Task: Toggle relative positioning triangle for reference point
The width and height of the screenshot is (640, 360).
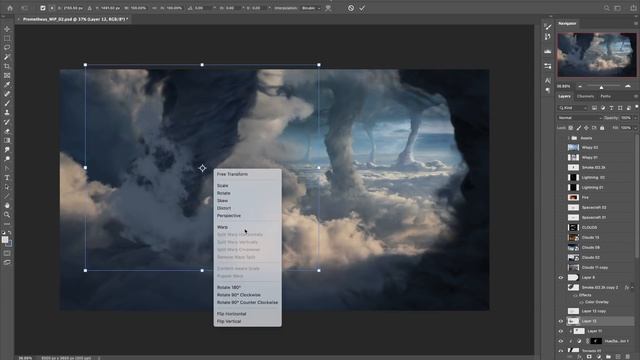Action: point(90,8)
